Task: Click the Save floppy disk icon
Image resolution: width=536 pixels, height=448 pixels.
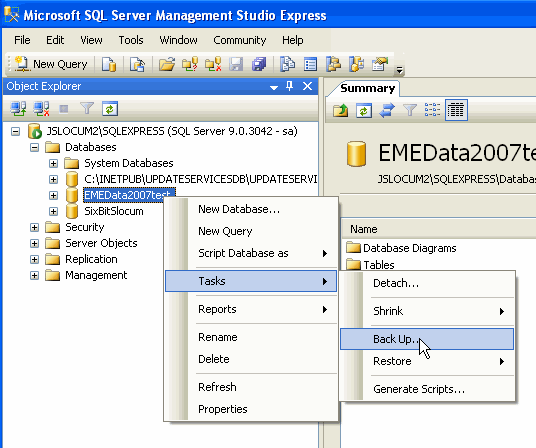Action: [236, 64]
